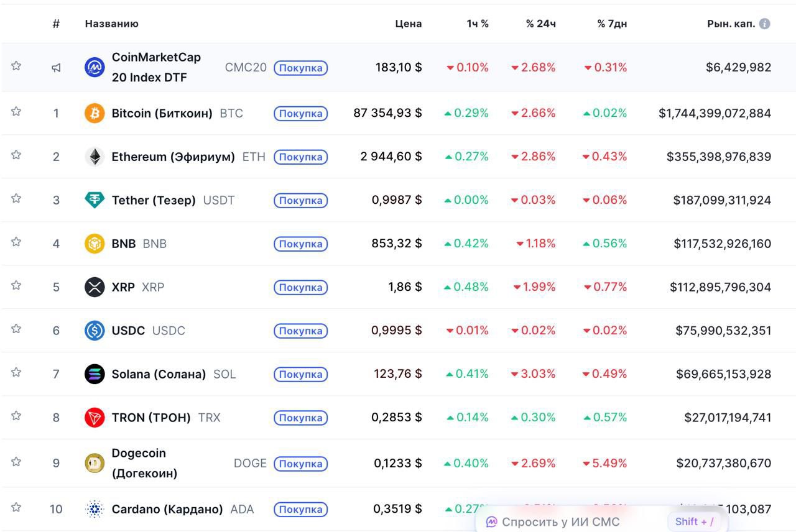Sort the table by Цена column
Viewport: 796px width, 532px height.
tap(408, 24)
